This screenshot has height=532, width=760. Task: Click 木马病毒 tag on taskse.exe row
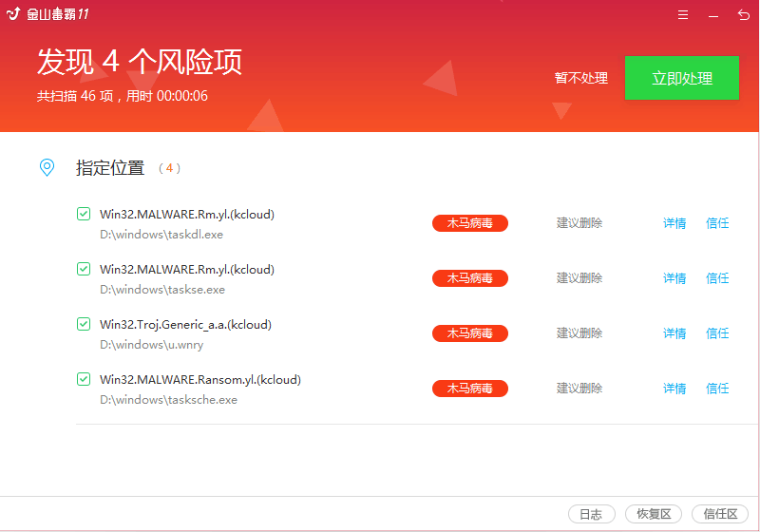point(470,278)
